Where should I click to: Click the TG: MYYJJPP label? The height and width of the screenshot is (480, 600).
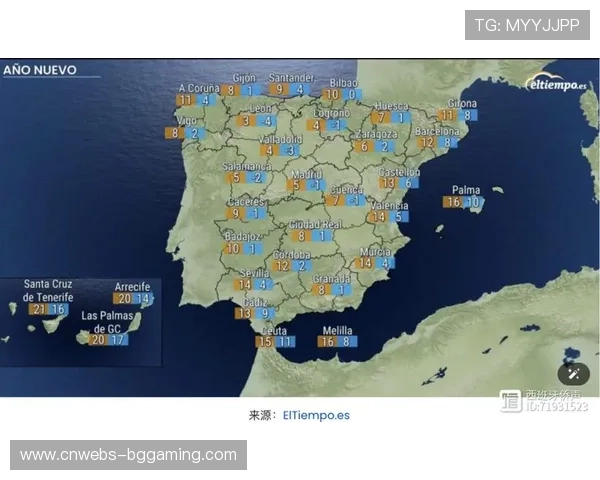[527, 25]
